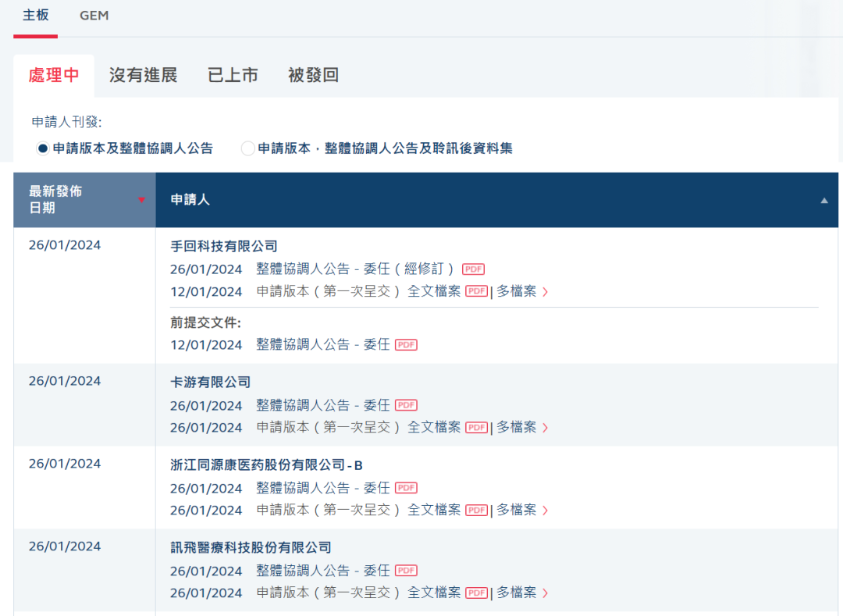Expand 多檔案 for 卡游有限公司
The image size is (843, 616).
pos(522,428)
